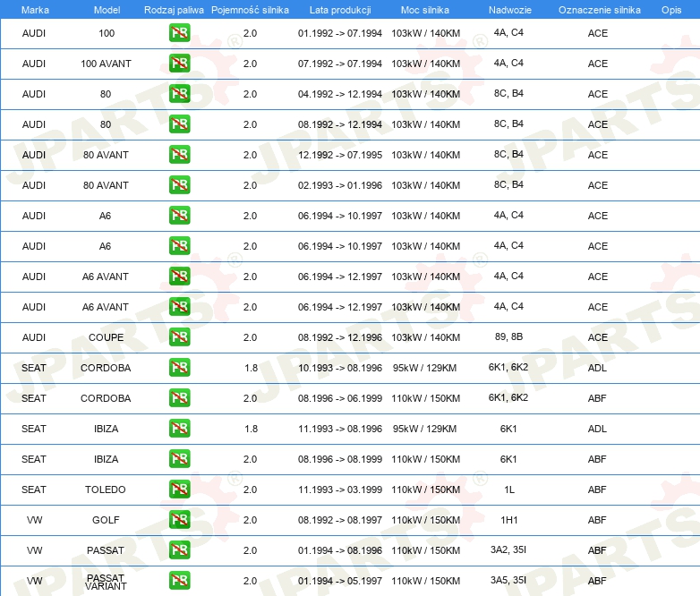Click the Opis column header

pyautogui.click(x=671, y=10)
